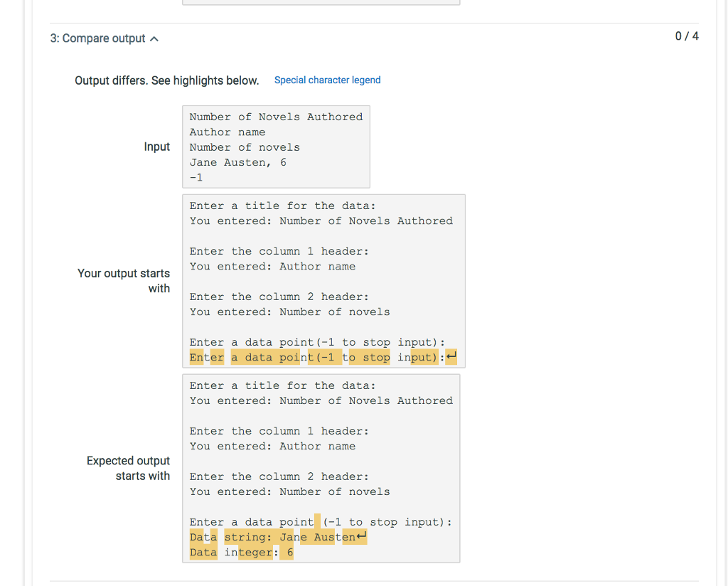Click the highlighted to before stop input
The width and height of the screenshot is (728, 586).
point(348,357)
